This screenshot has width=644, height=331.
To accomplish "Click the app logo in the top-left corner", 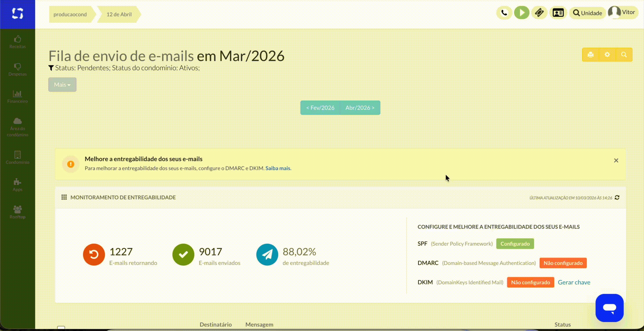I will [18, 14].
